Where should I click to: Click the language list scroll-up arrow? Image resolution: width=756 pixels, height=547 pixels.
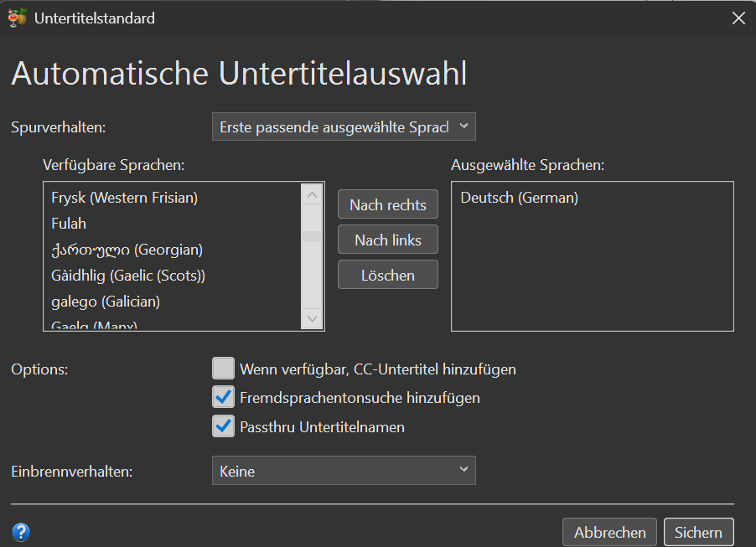point(312,194)
